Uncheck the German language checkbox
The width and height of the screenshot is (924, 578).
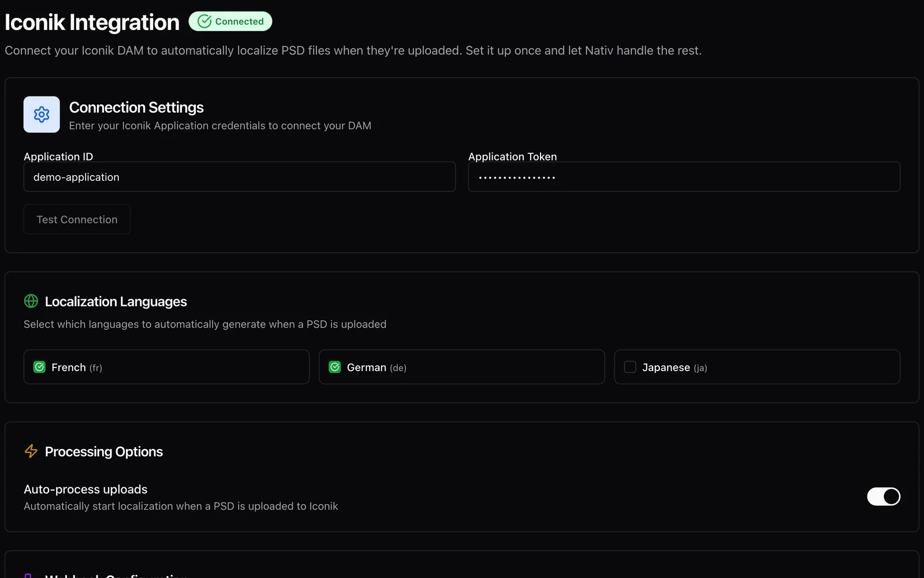coord(335,367)
